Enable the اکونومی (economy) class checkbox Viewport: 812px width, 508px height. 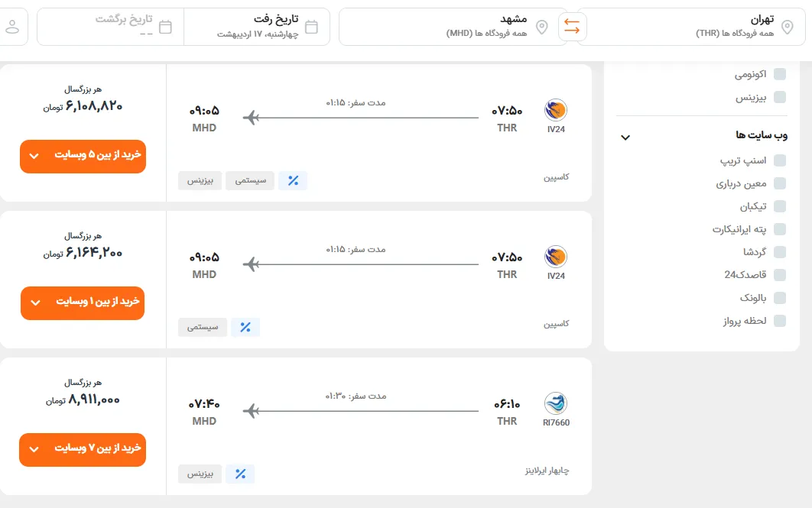(x=779, y=74)
